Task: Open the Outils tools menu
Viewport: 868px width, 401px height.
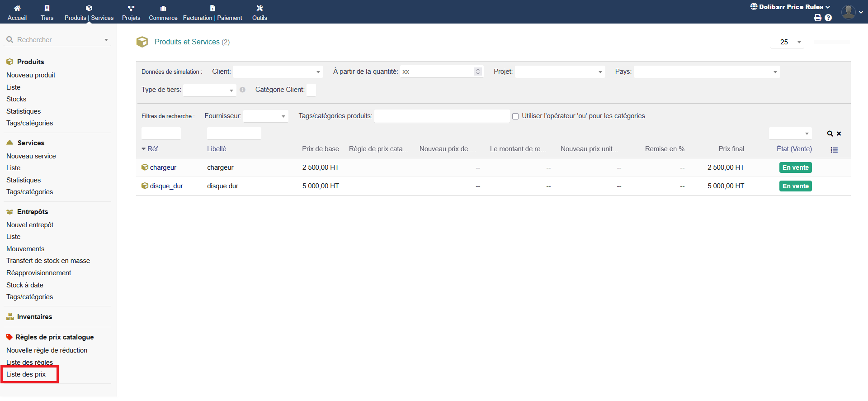Action: [x=259, y=12]
